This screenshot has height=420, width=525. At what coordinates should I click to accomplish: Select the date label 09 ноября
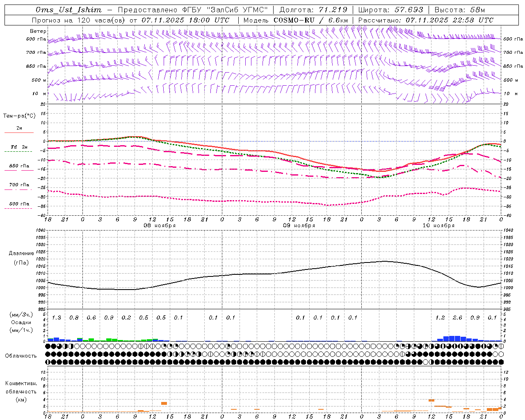[x=299, y=226]
